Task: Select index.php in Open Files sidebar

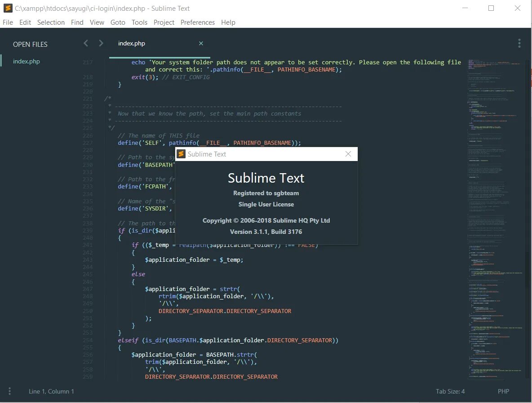Action: 27,62
